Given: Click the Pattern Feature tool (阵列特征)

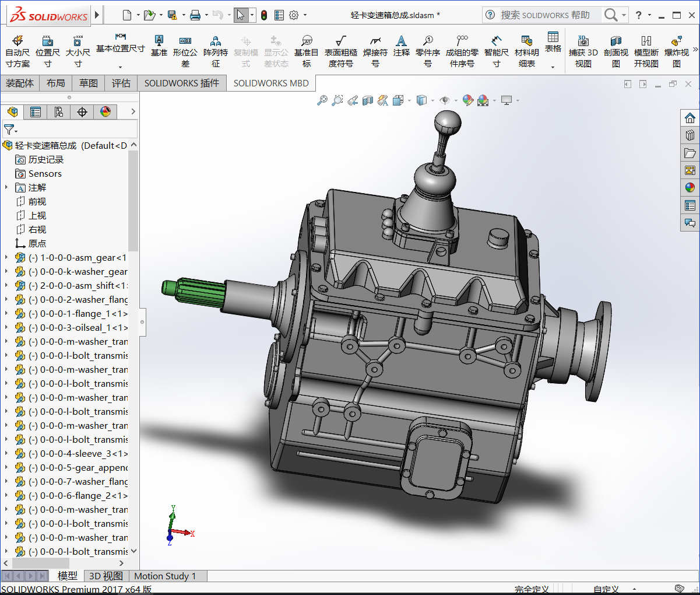Looking at the screenshot, I should coord(216,51).
